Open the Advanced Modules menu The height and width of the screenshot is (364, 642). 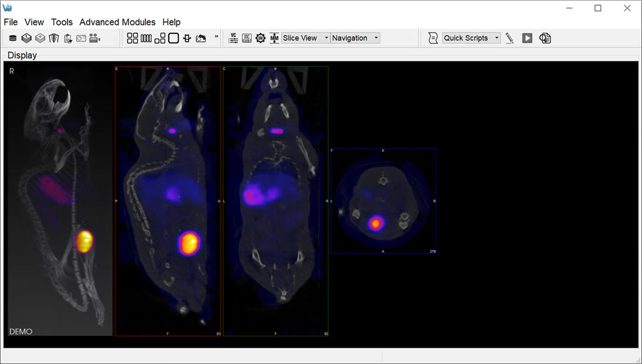(x=117, y=22)
